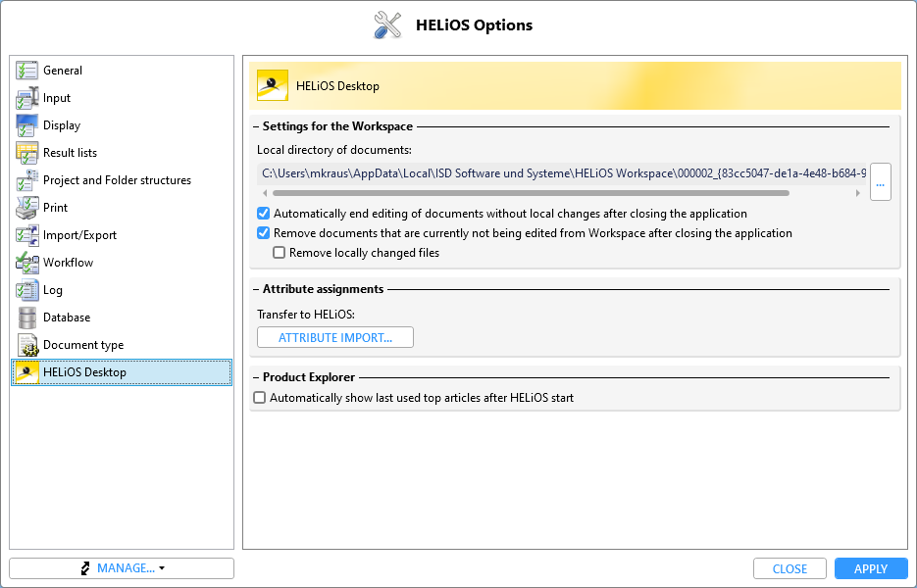Screen dimensions: 917x588
Task: Enable Remove locally changed files
Action: (x=280, y=253)
